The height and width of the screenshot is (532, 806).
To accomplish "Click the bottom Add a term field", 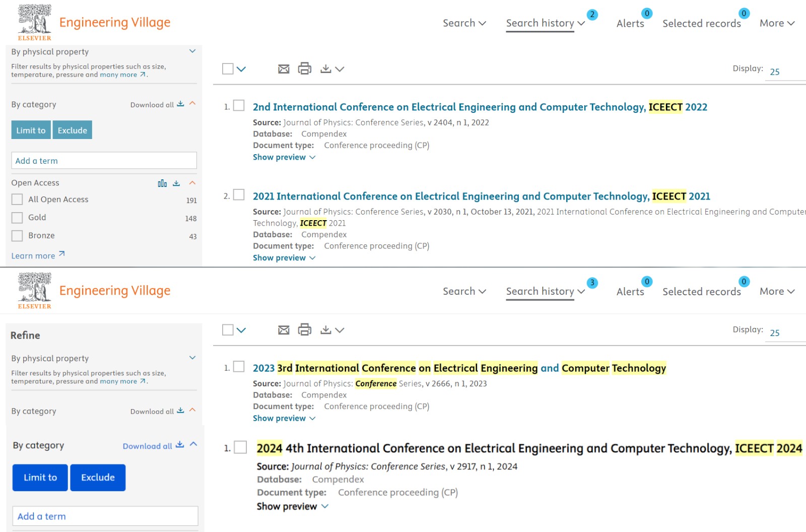I will (x=105, y=516).
